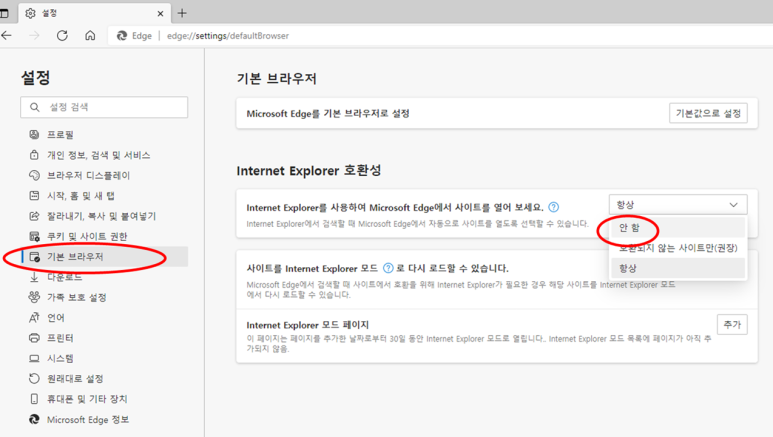Expand the 항상 dropdown box
773x437 pixels.
(x=678, y=204)
